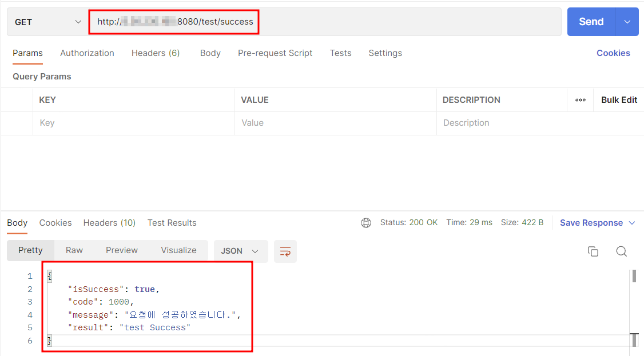Screen dimensions: 644x356
Task: Click the globe network icon
Action: 366,223
